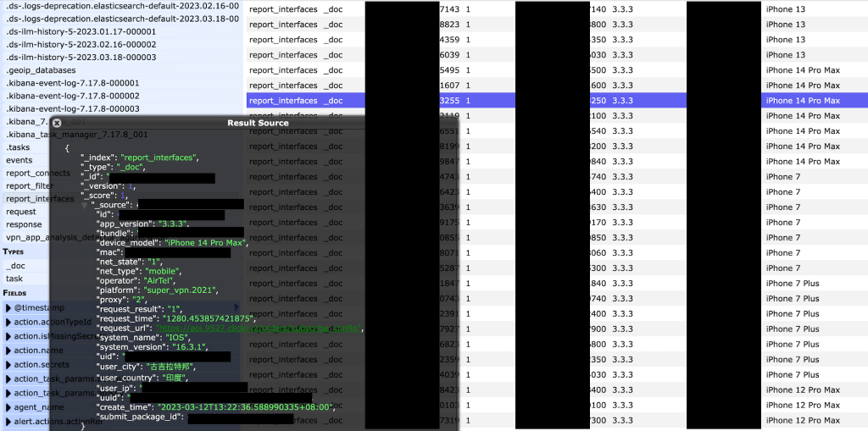Select the response index
Image resolution: width=868 pixels, height=431 pixels.
point(24,224)
